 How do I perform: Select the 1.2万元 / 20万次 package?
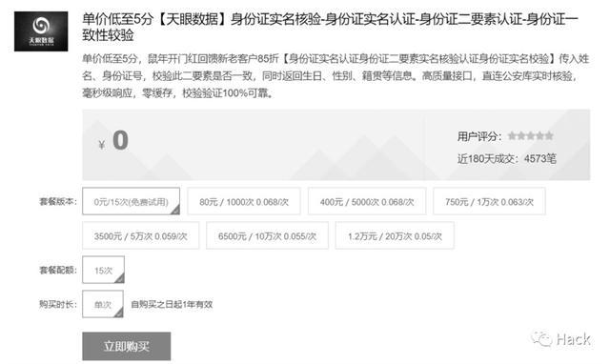point(395,235)
